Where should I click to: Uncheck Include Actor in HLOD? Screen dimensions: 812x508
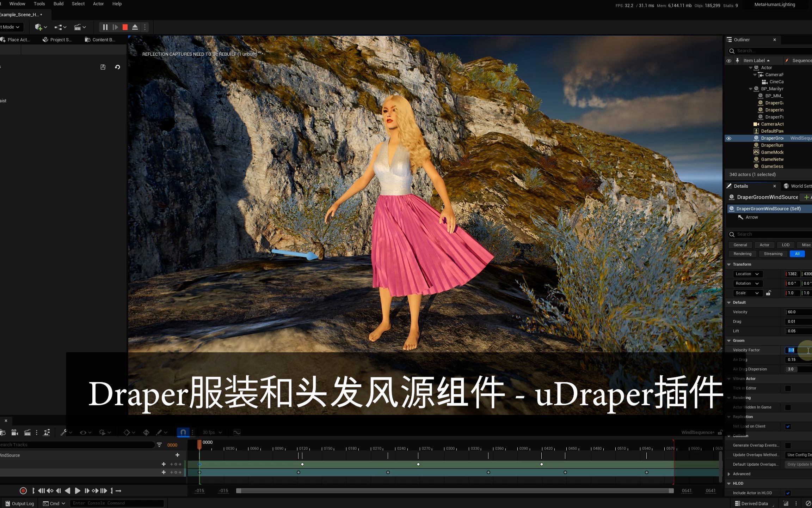click(x=788, y=493)
